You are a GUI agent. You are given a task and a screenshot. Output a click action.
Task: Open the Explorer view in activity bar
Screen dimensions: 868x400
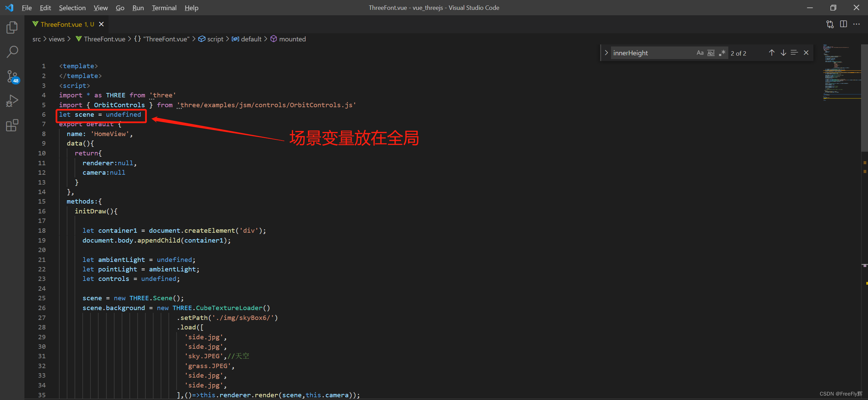click(x=12, y=27)
